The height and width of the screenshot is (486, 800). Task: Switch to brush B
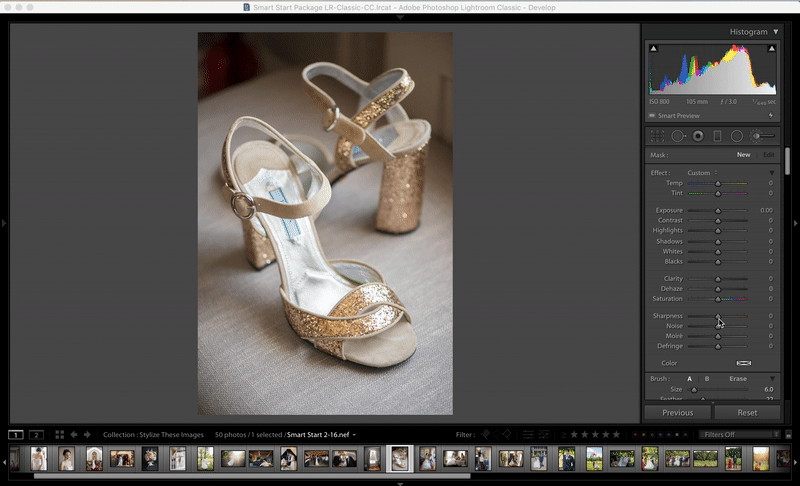coord(707,379)
